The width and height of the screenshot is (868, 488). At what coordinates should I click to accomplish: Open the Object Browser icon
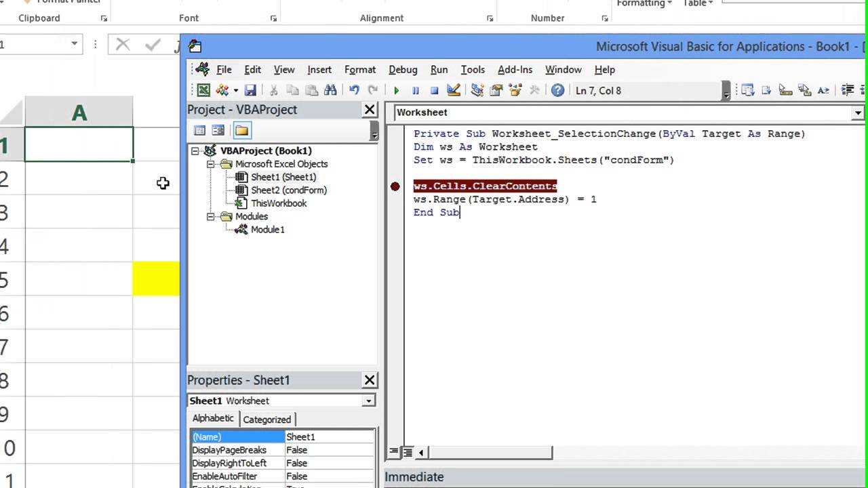point(515,90)
